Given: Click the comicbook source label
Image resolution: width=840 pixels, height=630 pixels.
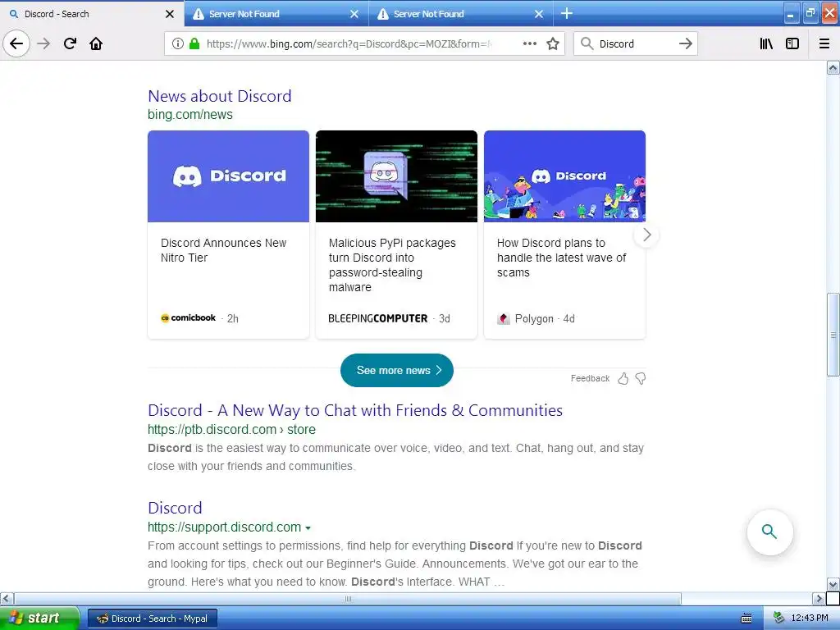Looking at the screenshot, I should coord(188,317).
